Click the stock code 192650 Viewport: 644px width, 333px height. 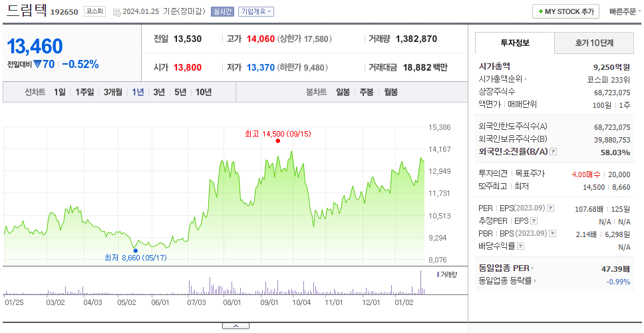pos(64,12)
